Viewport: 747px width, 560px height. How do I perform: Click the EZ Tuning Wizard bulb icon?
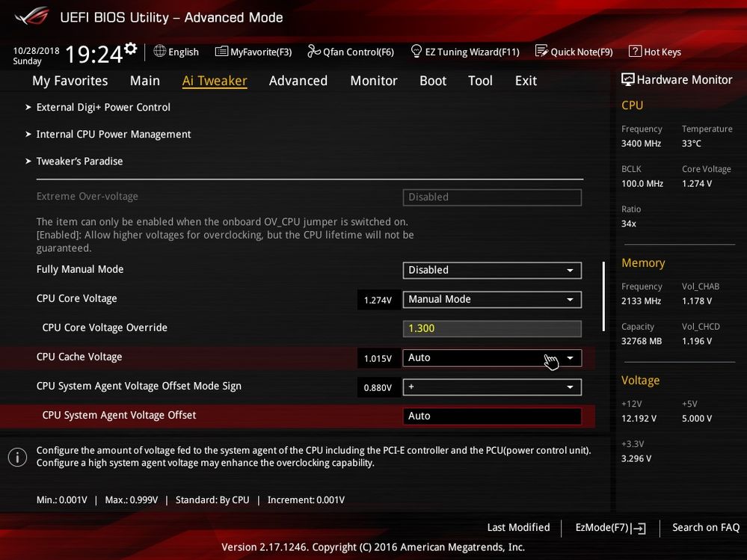point(416,51)
